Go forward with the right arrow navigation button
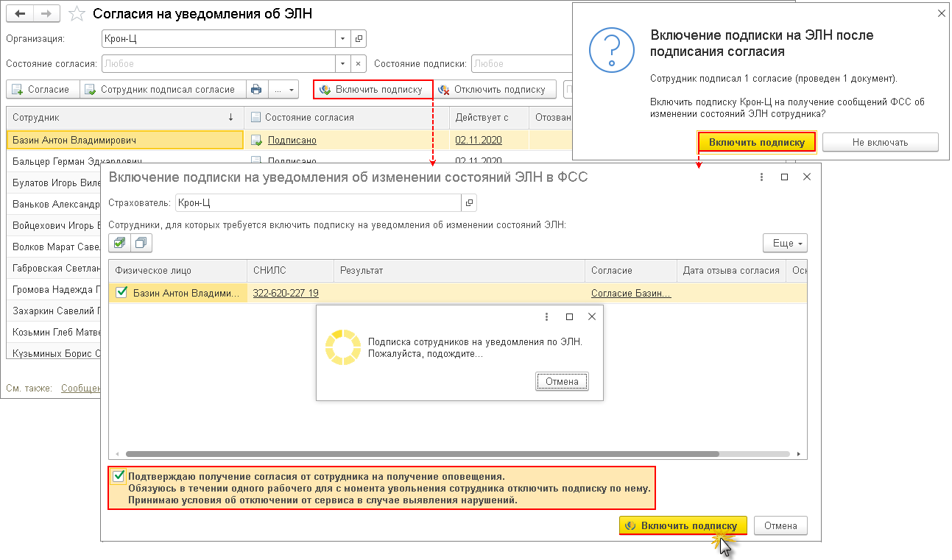Screen dimensions: 952x560 tap(46, 14)
